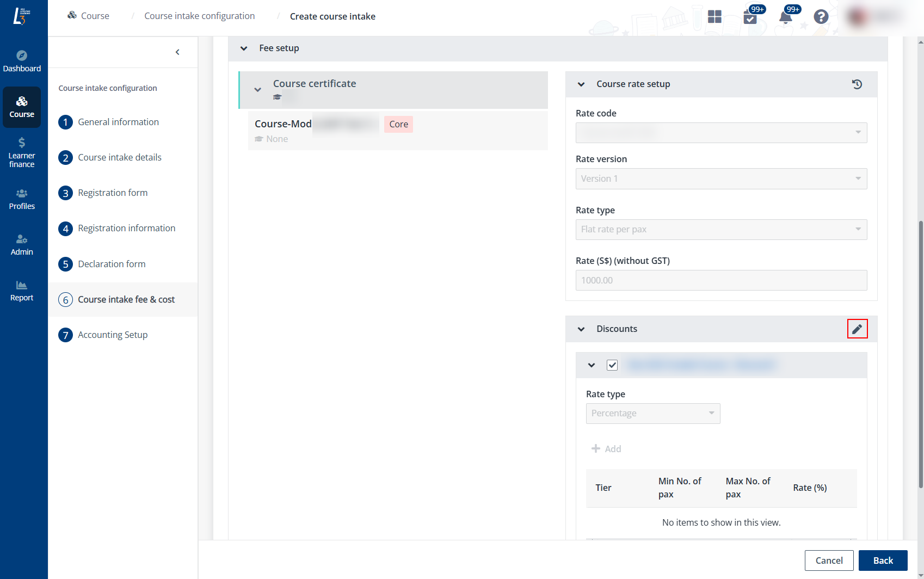Collapse the Fee setup section

click(x=244, y=48)
